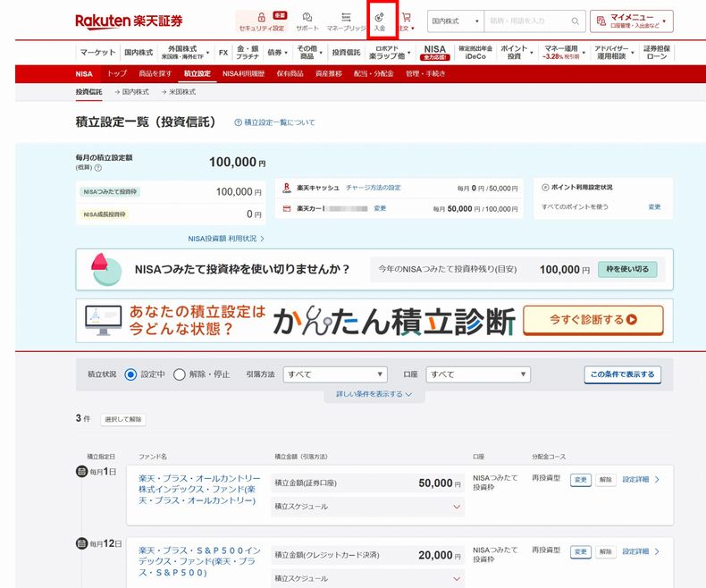This screenshot has height=588, width=706.
Task: Open the 口座 dropdown
Action: pyautogui.click(x=478, y=374)
